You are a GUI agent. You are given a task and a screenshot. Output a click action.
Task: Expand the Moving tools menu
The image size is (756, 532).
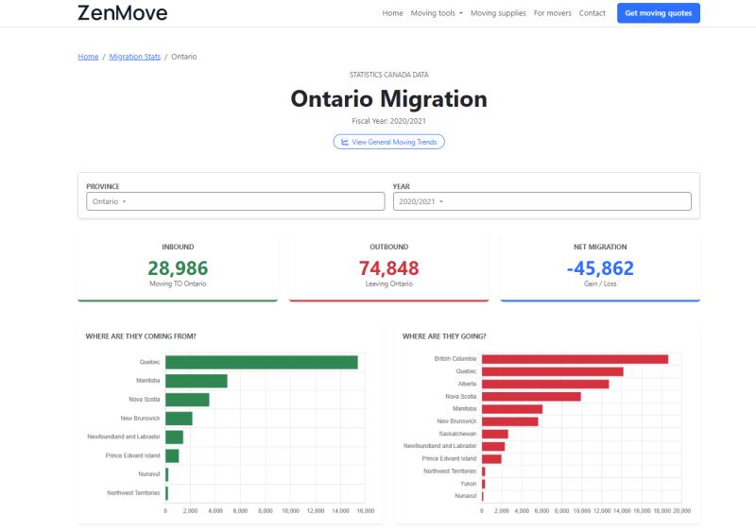437,13
